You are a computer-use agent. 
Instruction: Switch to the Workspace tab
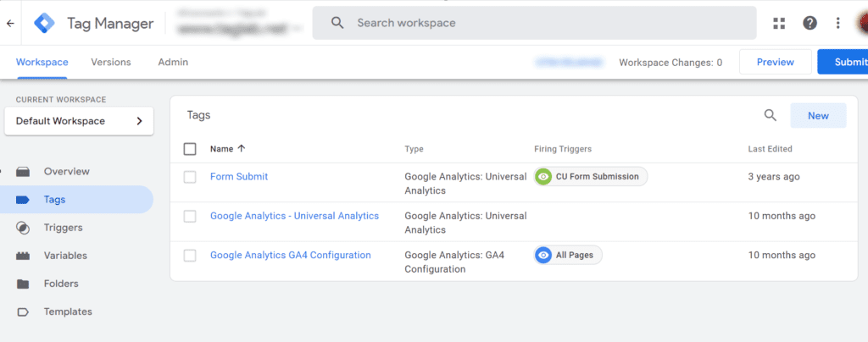(42, 63)
